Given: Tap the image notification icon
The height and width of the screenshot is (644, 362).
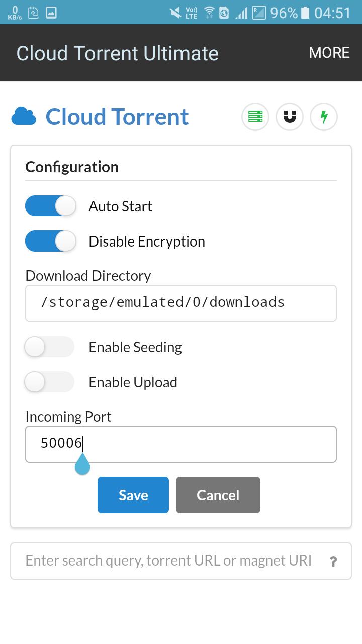Looking at the screenshot, I should click(51, 12).
